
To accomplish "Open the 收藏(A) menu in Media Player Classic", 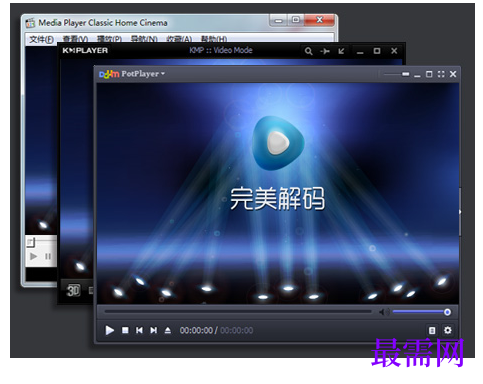I will (179, 39).
